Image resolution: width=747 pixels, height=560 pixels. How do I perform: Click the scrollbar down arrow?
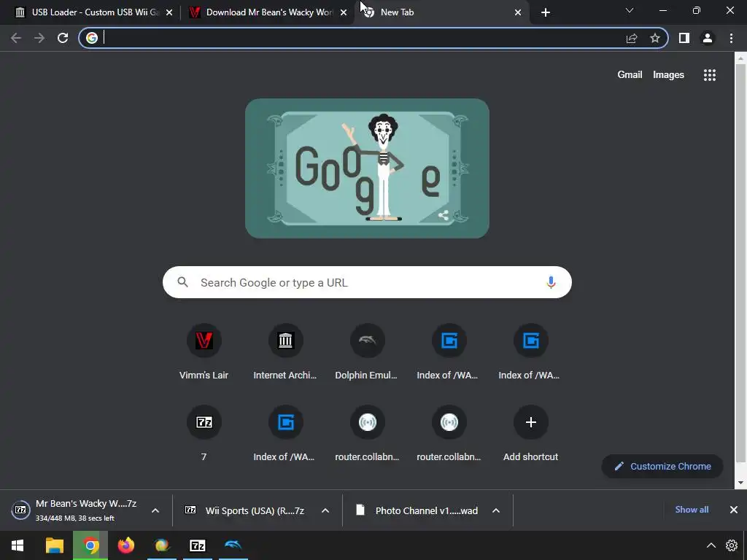coord(740,483)
